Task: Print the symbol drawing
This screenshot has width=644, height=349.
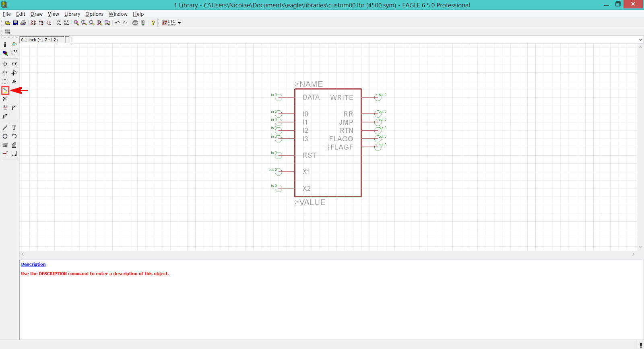Action: [23, 23]
